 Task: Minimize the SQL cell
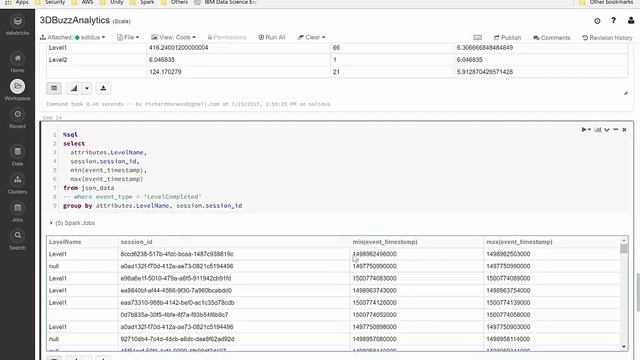point(616,129)
